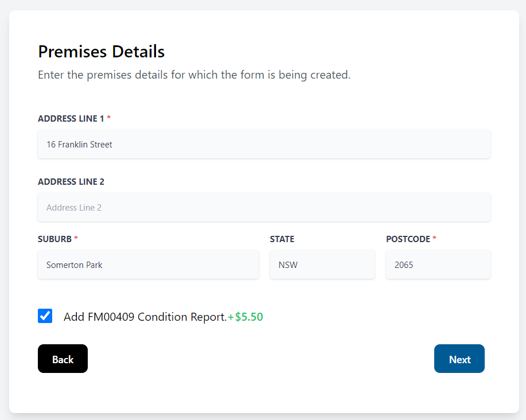Click the text 16 Franklin Street
This screenshot has width=526, height=420.
[79, 144]
